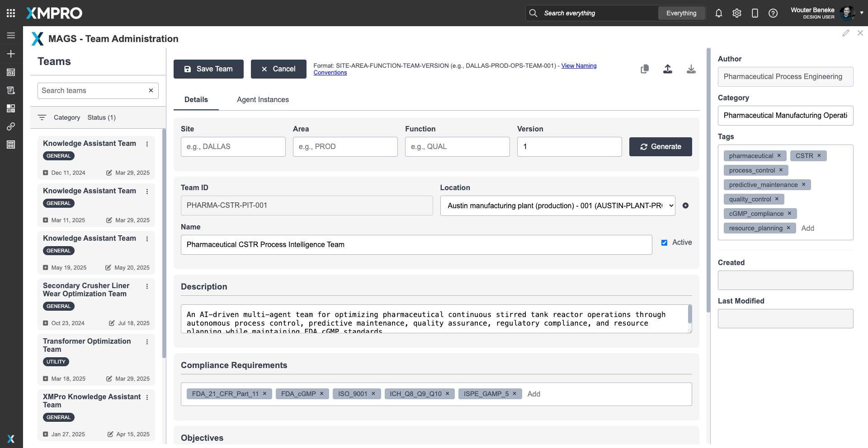This screenshot has height=448, width=868.
Task: Open the notifications bell icon
Action: [718, 13]
